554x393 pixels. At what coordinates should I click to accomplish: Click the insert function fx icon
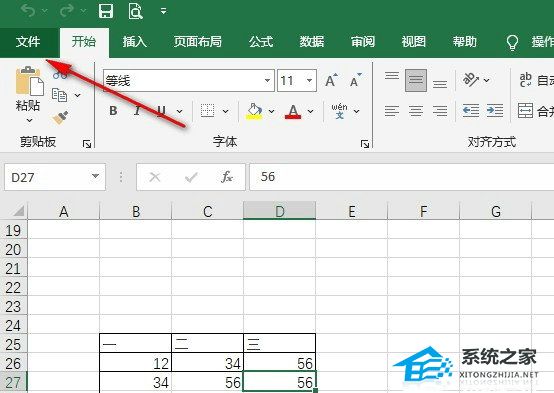(226, 177)
